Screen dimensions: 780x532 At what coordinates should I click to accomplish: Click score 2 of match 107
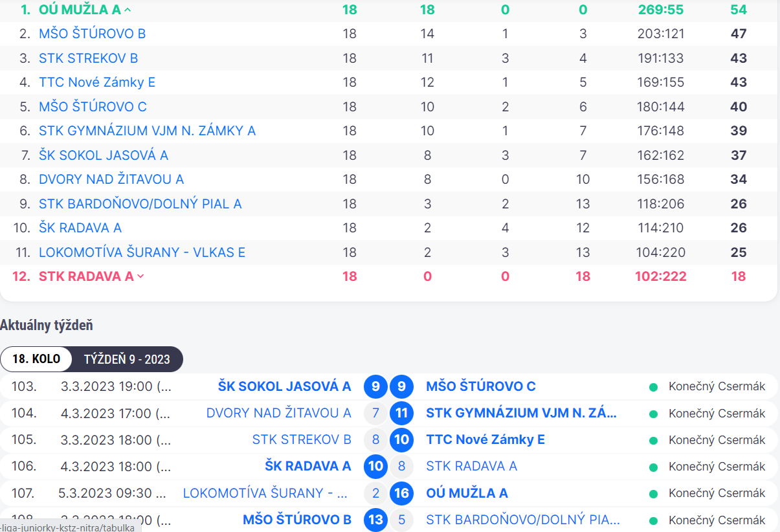[x=375, y=494]
